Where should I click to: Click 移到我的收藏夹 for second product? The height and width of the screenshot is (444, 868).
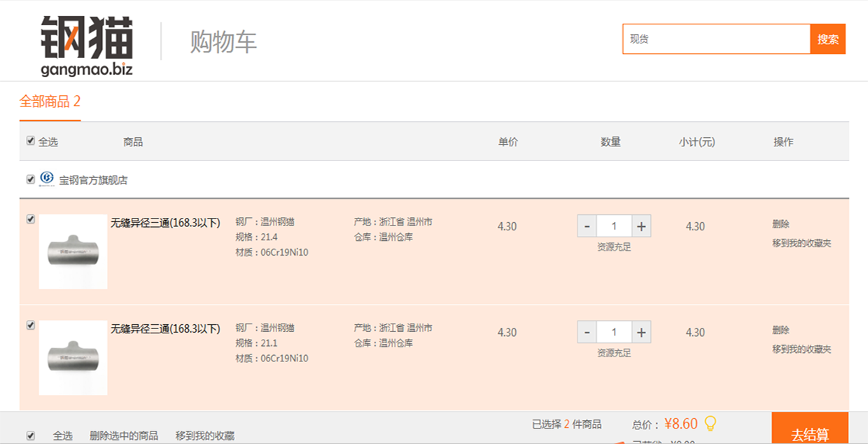click(801, 349)
